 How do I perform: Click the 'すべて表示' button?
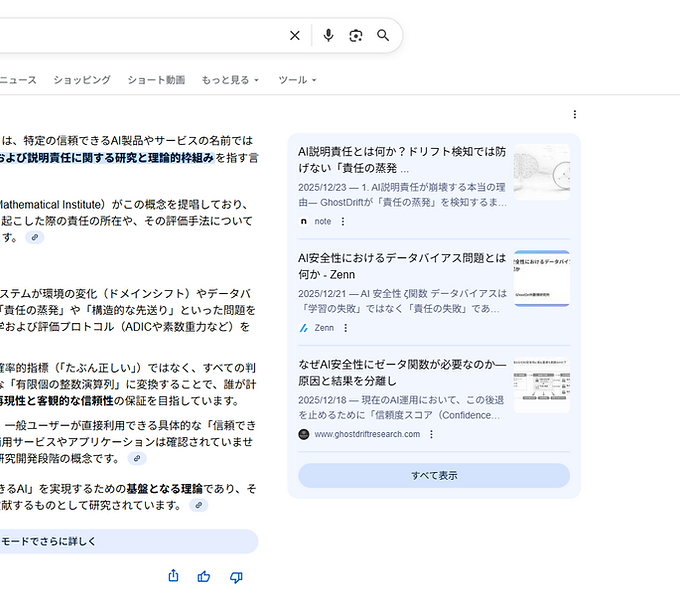point(434,475)
